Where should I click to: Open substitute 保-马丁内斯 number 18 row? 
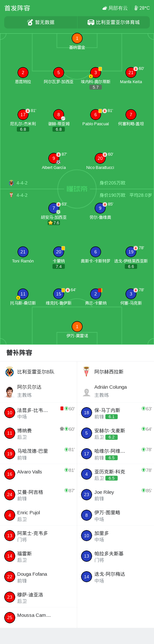(115, 413)
